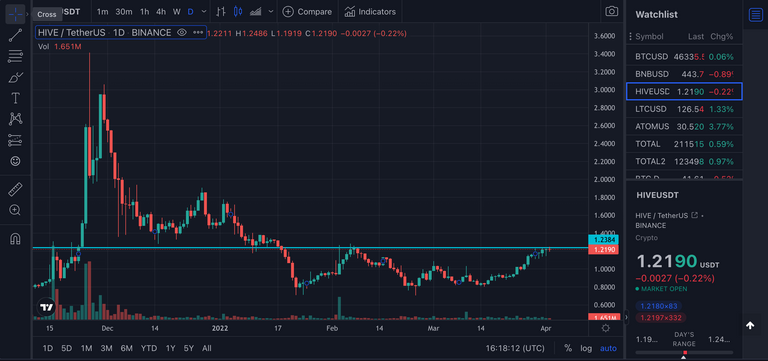
Task: Select the Measure ruler tool
Action: [x=15, y=190]
